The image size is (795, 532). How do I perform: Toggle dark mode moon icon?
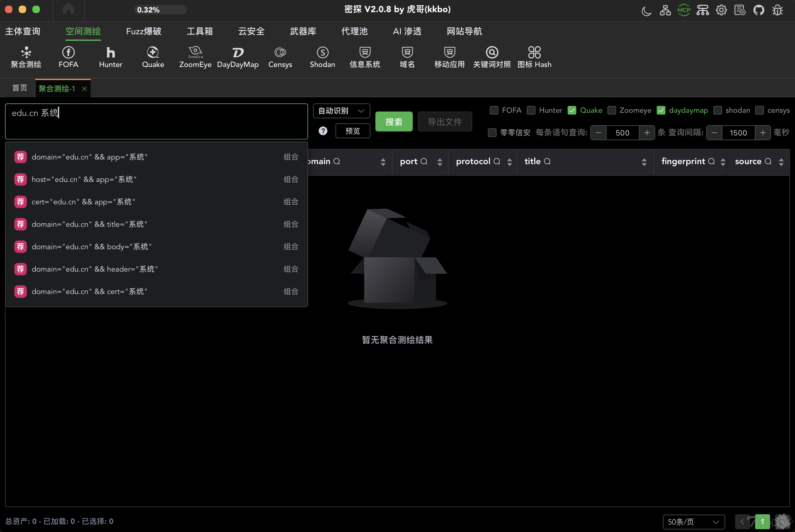point(646,10)
